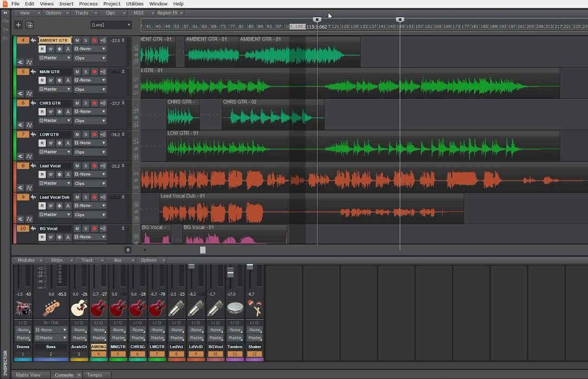Open Master output dropdown on MAIN GTR
The width and height of the screenshot is (588, 379).
point(55,89)
